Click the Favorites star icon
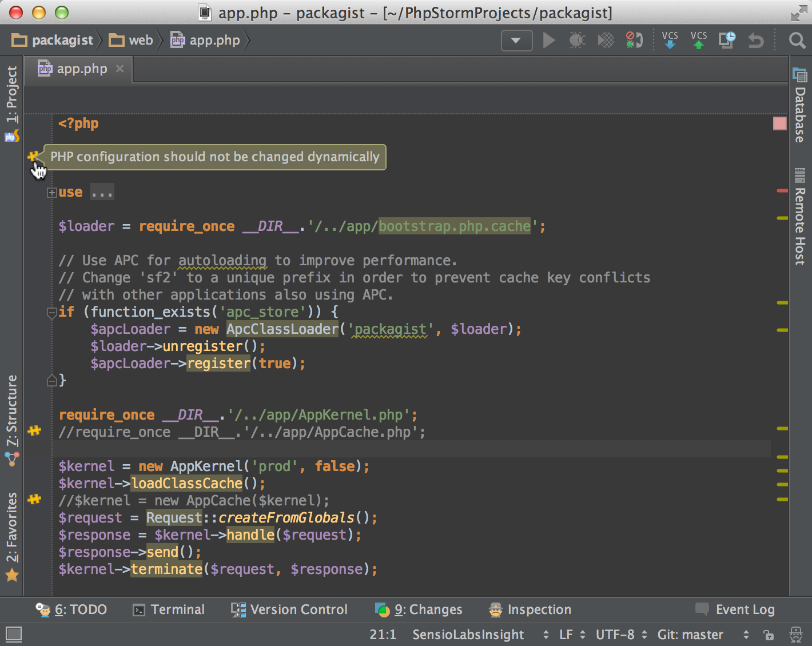This screenshot has width=812, height=646. [x=12, y=575]
